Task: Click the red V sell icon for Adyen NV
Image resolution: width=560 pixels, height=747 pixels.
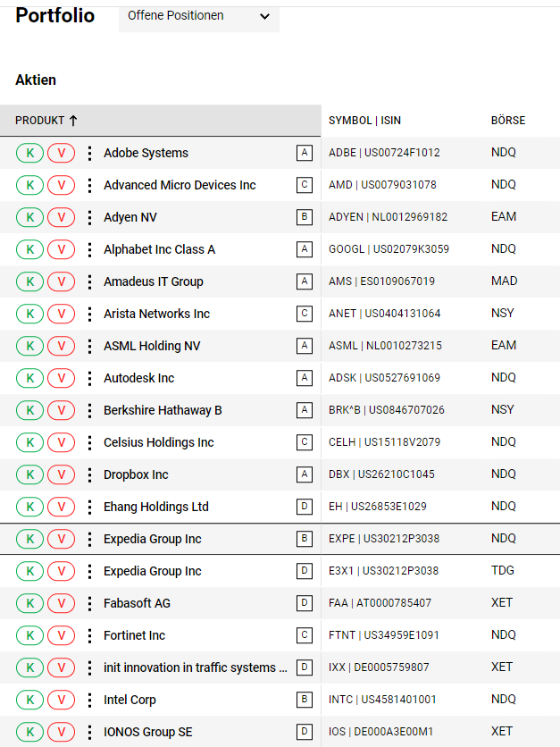Action: point(61,217)
